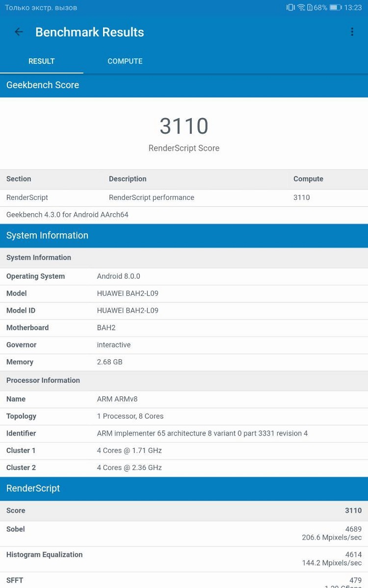This screenshot has width=368, height=588.
Task: Tap the 206.6 Mpixels/sec value
Action: [332, 538]
